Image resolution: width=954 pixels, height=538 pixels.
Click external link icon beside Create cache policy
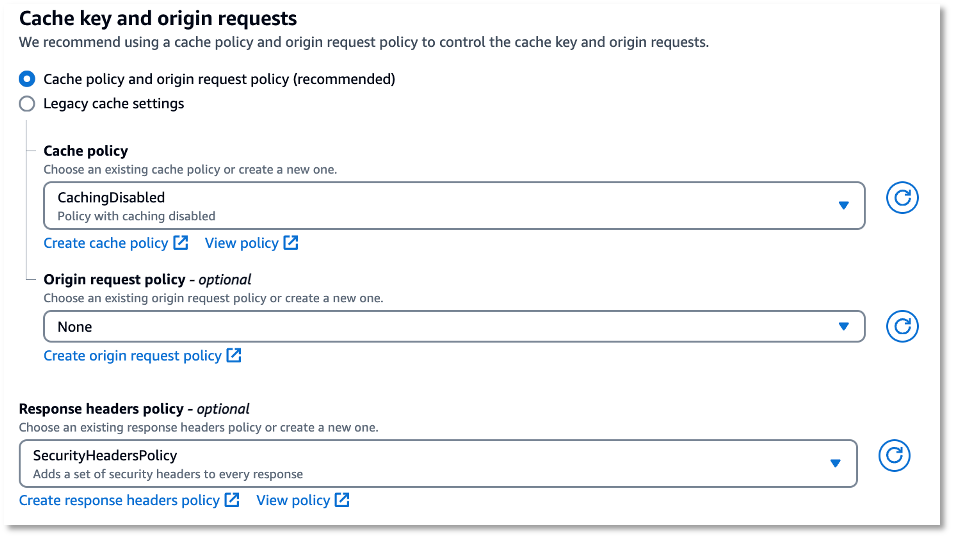[181, 242]
